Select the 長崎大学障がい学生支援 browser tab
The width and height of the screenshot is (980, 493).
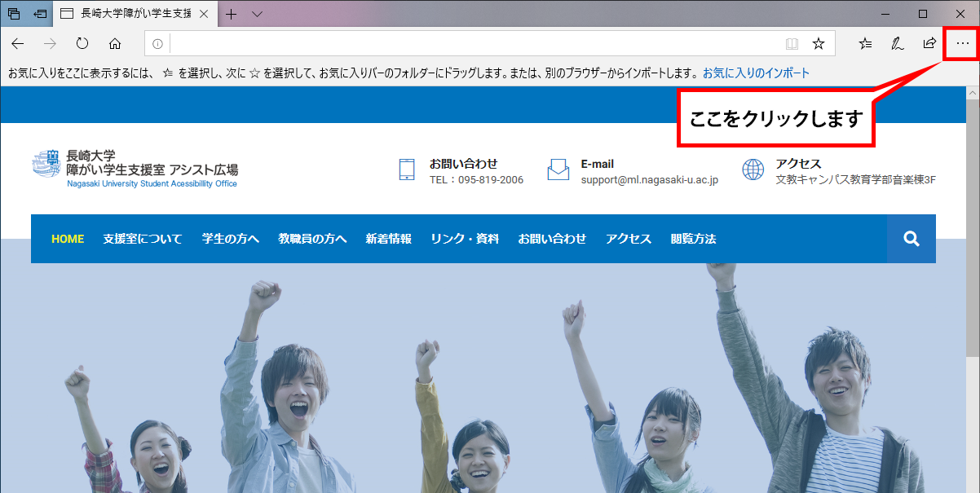(x=135, y=14)
